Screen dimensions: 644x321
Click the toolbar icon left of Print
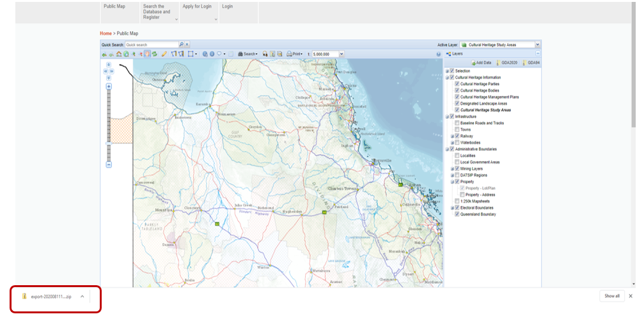click(279, 54)
